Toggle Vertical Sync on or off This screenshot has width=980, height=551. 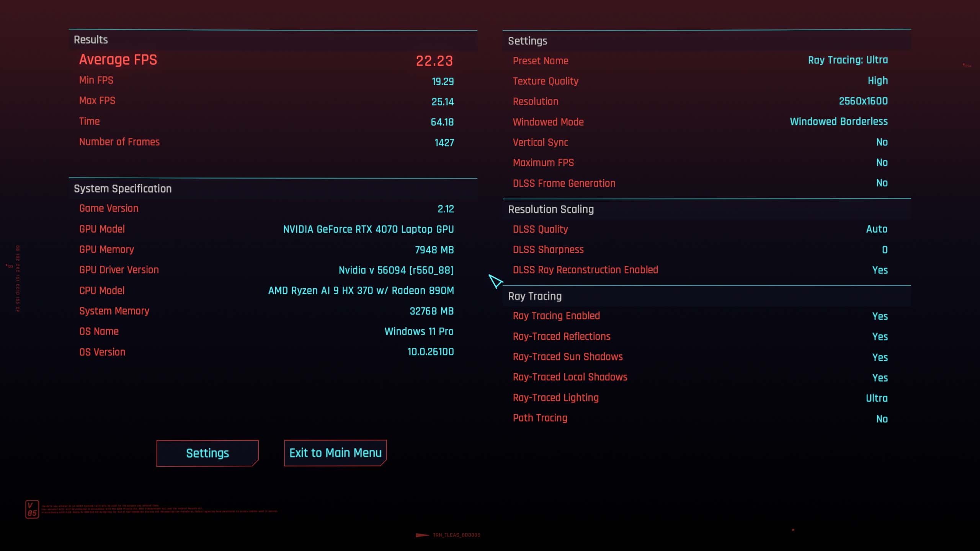(882, 142)
